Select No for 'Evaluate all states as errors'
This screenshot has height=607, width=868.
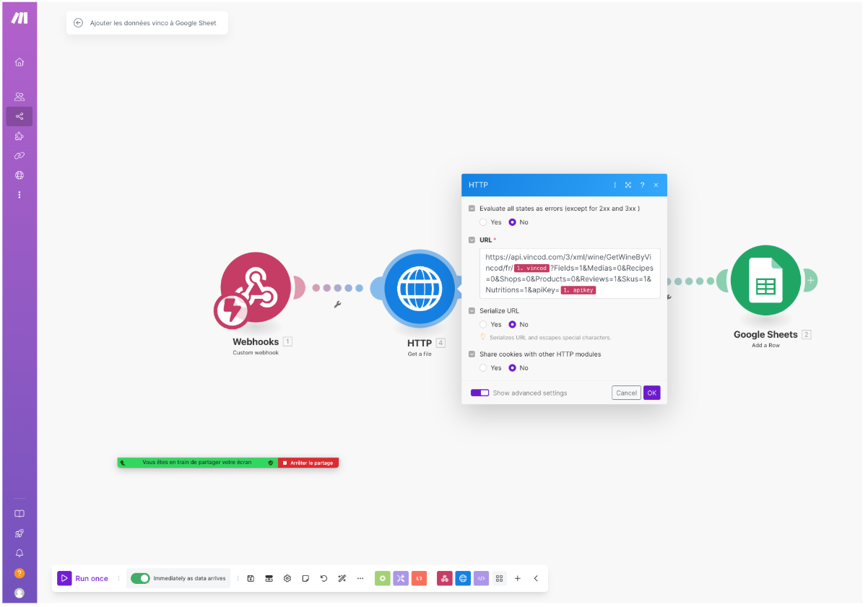click(513, 222)
